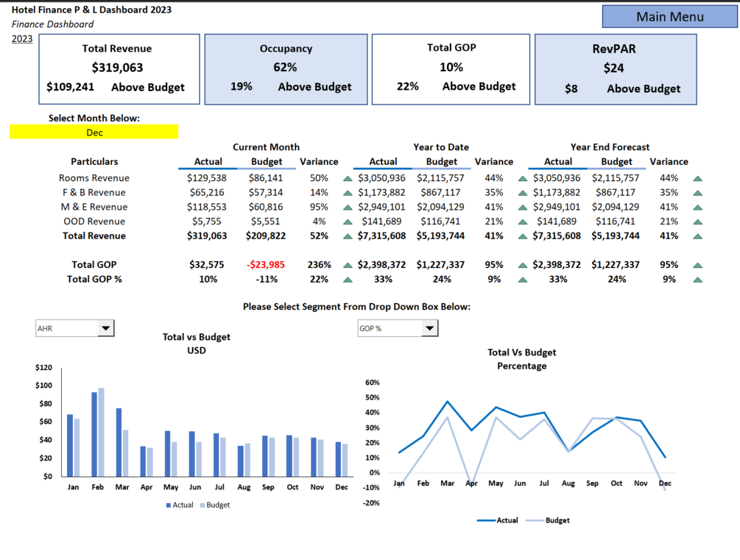The height and width of the screenshot is (560, 740).
Task: Select the Rooms Revenue row label
Action: pos(94,178)
